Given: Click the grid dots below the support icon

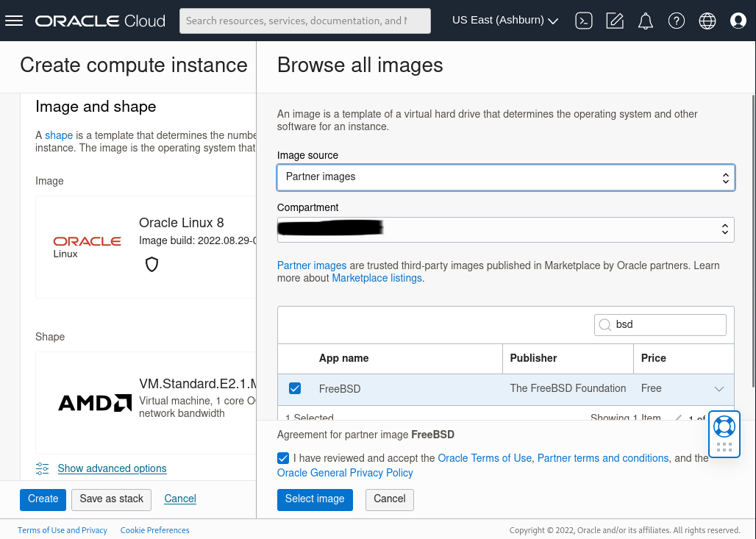Looking at the screenshot, I should 724,447.
